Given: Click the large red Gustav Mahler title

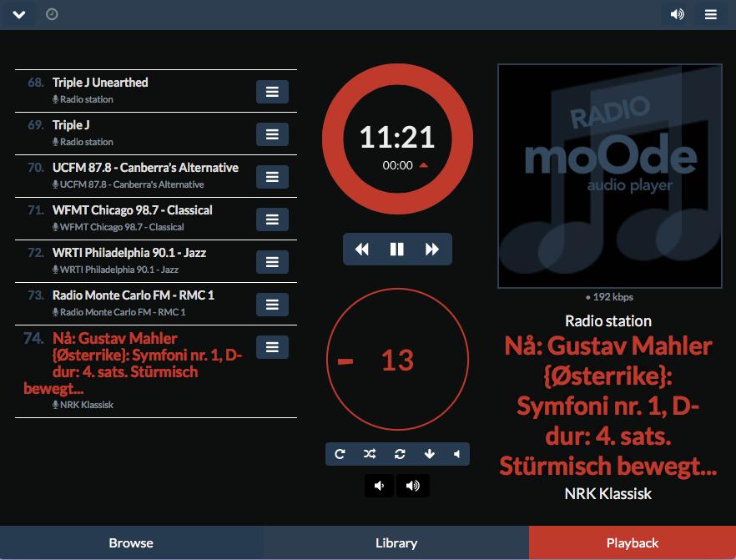Looking at the screenshot, I should 608,406.
